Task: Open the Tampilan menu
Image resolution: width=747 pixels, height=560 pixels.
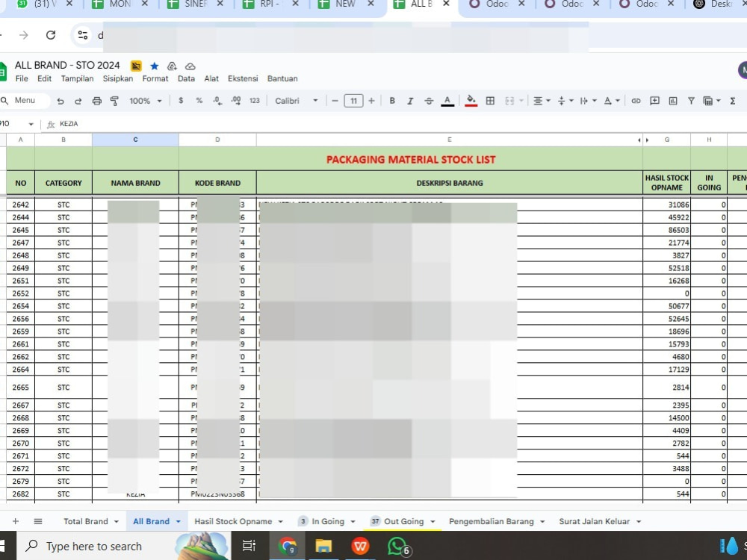Action: [x=77, y=78]
